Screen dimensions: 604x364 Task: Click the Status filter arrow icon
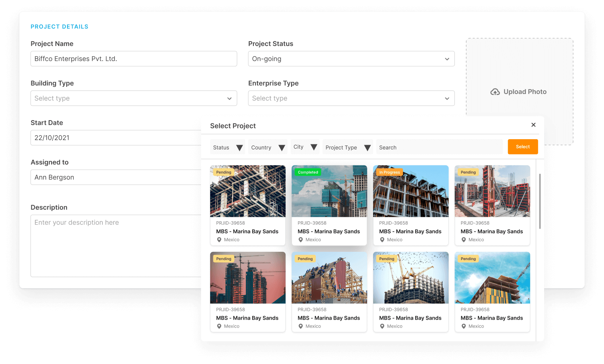click(239, 148)
